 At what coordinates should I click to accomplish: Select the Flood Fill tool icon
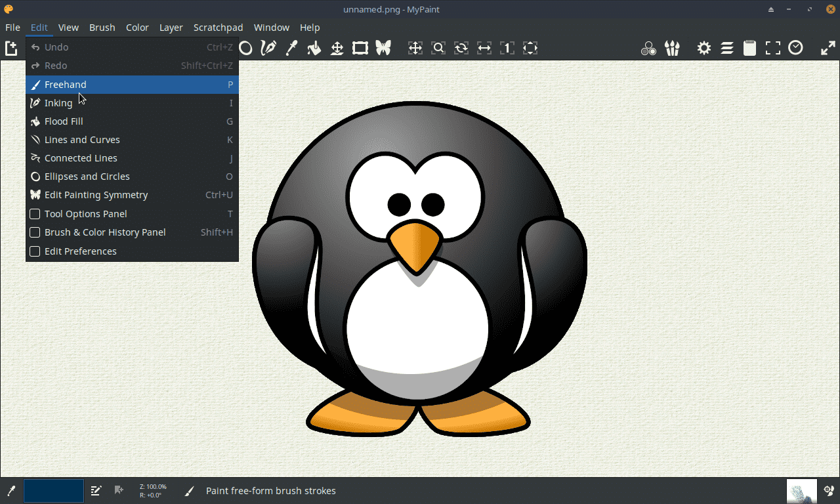point(314,47)
